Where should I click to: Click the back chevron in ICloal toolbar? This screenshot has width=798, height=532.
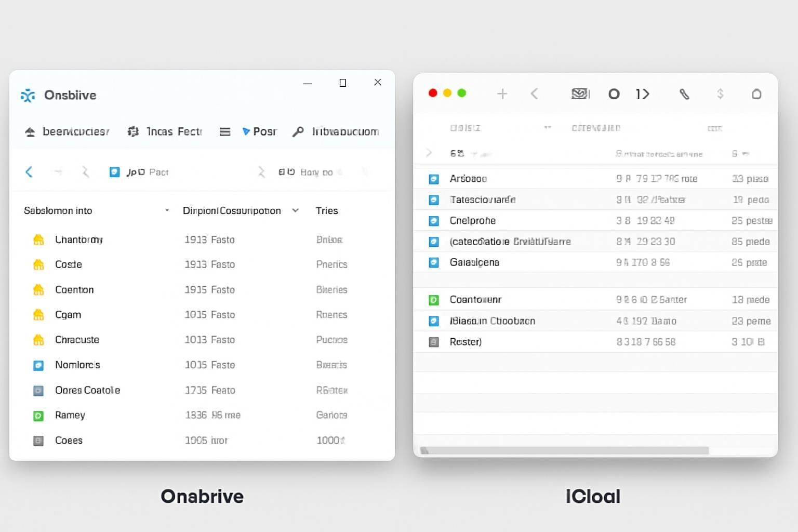[x=534, y=94]
